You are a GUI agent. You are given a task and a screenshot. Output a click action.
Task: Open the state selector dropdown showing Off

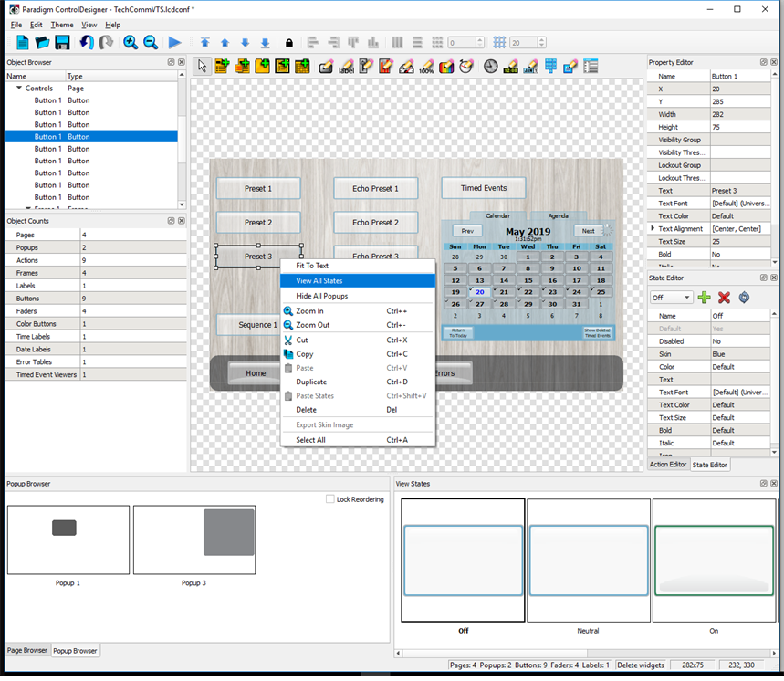(x=671, y=298)
